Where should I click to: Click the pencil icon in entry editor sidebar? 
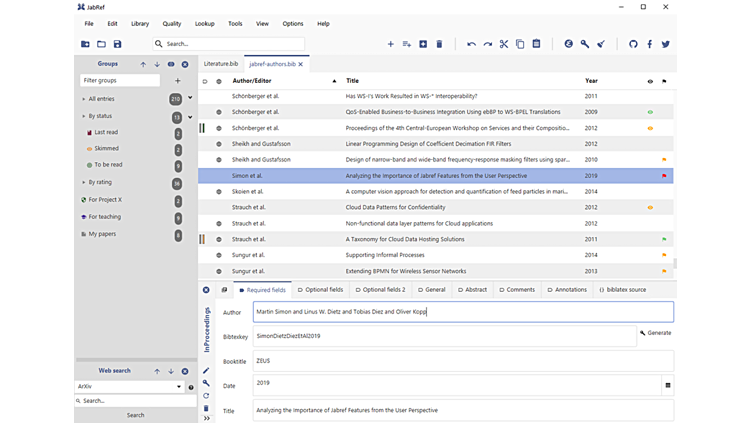pos(206,370)
